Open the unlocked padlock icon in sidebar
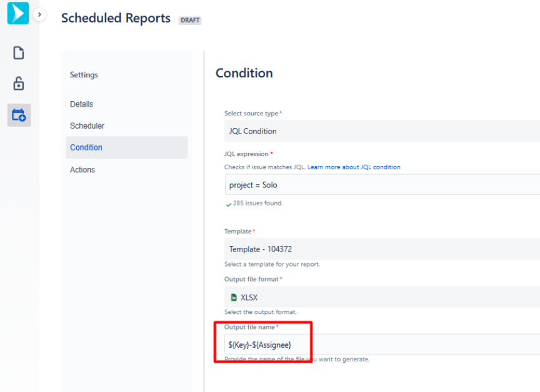The width and height of the screenshot is (540, 392). (x=19, y=84)
